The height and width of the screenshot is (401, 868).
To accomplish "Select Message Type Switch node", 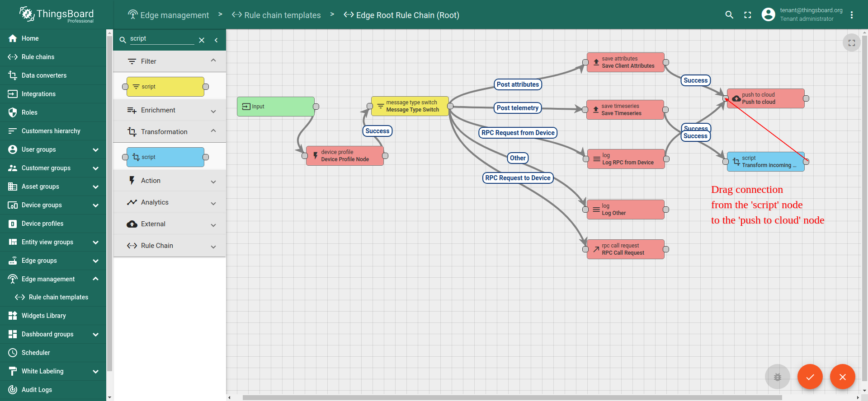I will (410, 106).
